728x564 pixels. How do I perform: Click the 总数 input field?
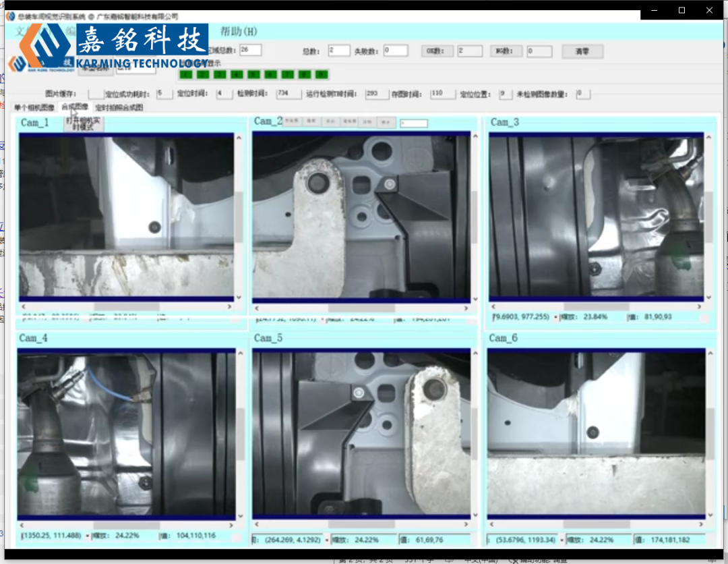(339, 50)
